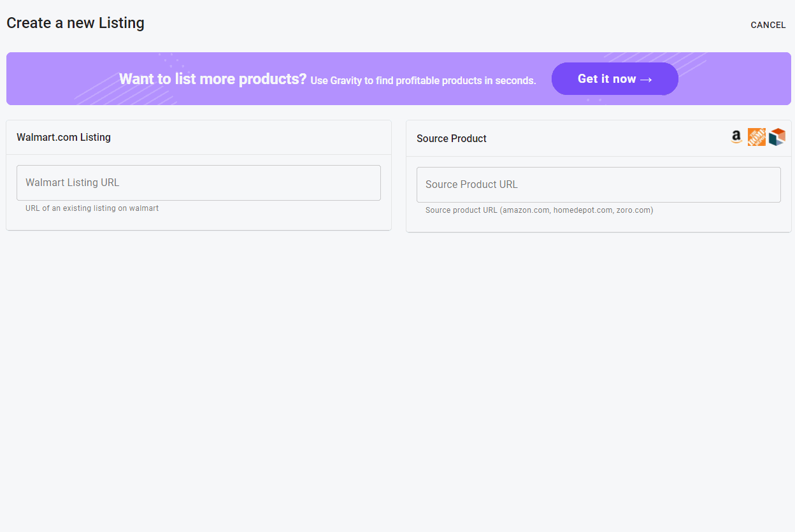Image resolution: width=795 pixels, height=532 pixels.
Task: Select the Source Product card title
Action: coord(451,138)
